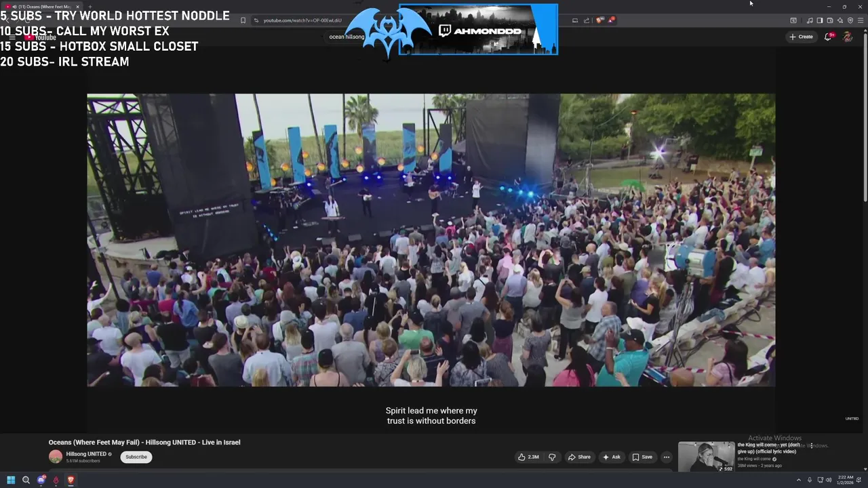Click the Ask button under the video

pos(611,457)
